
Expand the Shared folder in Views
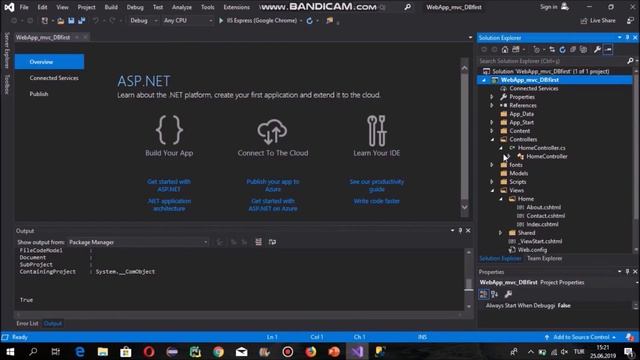(501, 233)
